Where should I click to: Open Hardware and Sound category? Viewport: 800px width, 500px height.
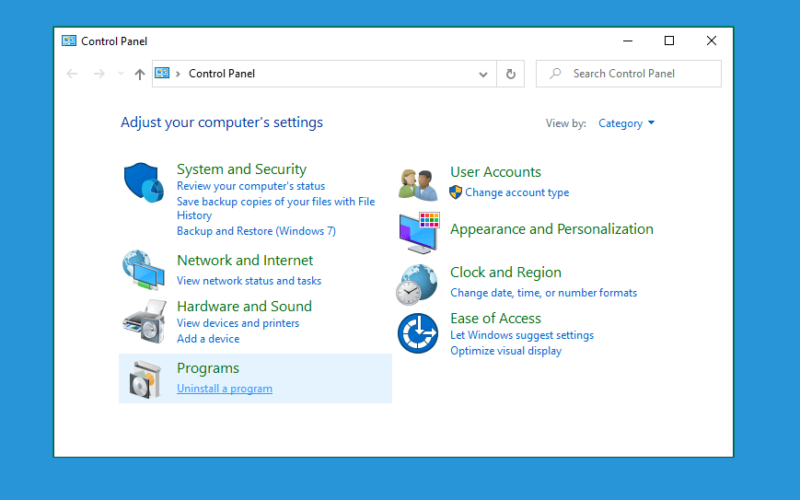pyautogui.click(x=244, y=306)
